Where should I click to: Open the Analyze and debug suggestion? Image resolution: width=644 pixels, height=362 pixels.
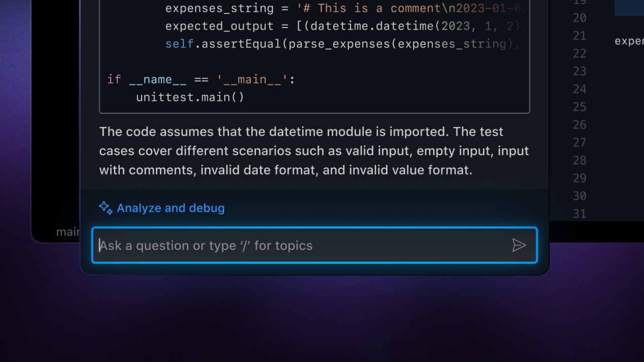(171, 208)
